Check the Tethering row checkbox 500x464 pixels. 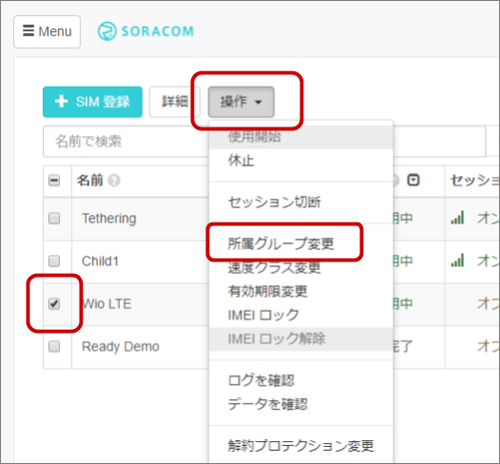(54, 219)
